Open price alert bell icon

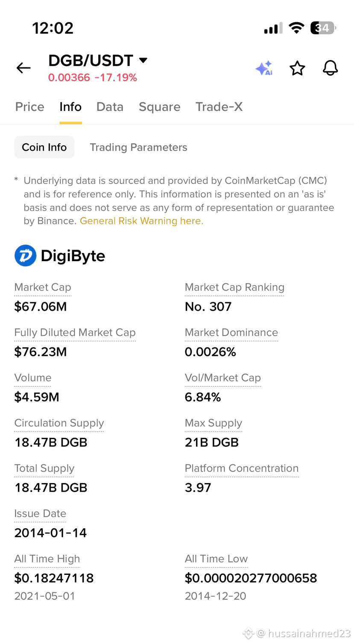[330, 68]
